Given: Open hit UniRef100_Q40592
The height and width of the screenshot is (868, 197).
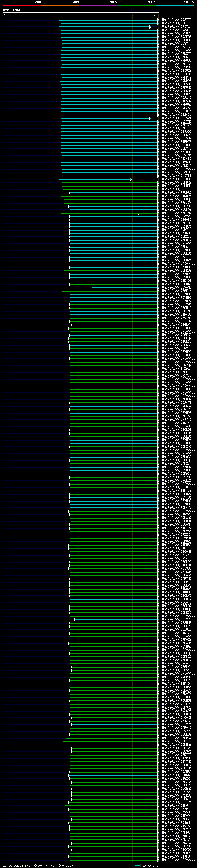Looking at the screenshot, I should coord(177,101).
